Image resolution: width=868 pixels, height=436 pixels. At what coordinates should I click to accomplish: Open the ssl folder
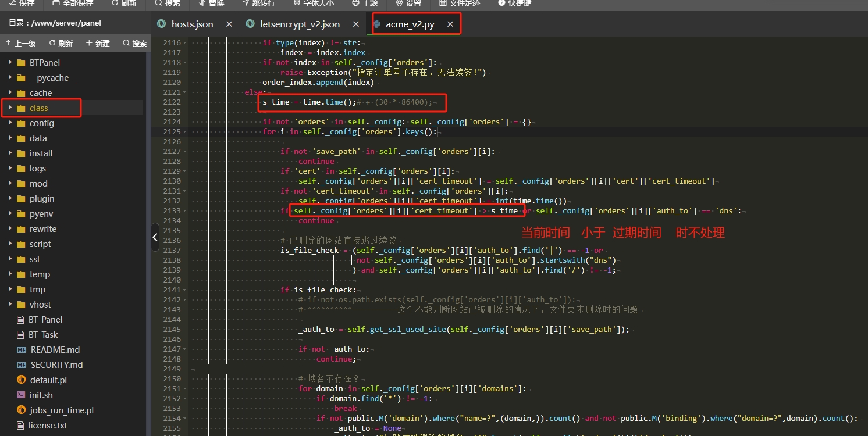point(34,259)
